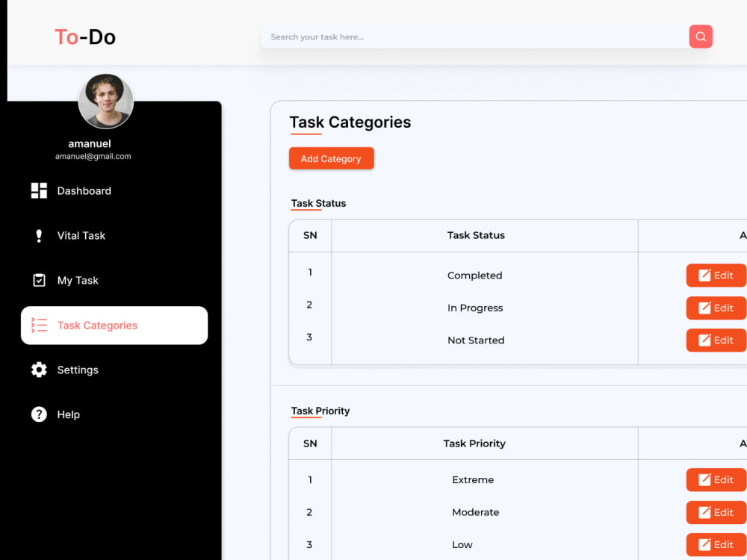Click the 'Extreme' priority cell
747x560 pixels.
pos(473,479)
